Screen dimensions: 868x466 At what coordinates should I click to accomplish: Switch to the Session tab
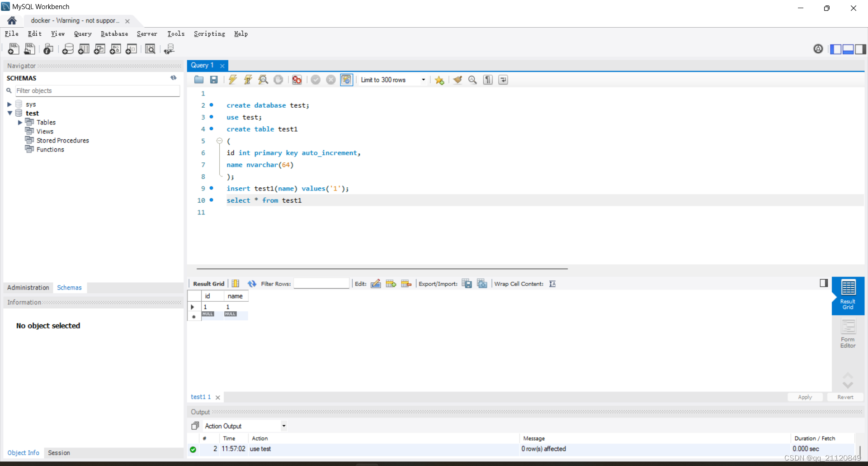coord(59,452)
